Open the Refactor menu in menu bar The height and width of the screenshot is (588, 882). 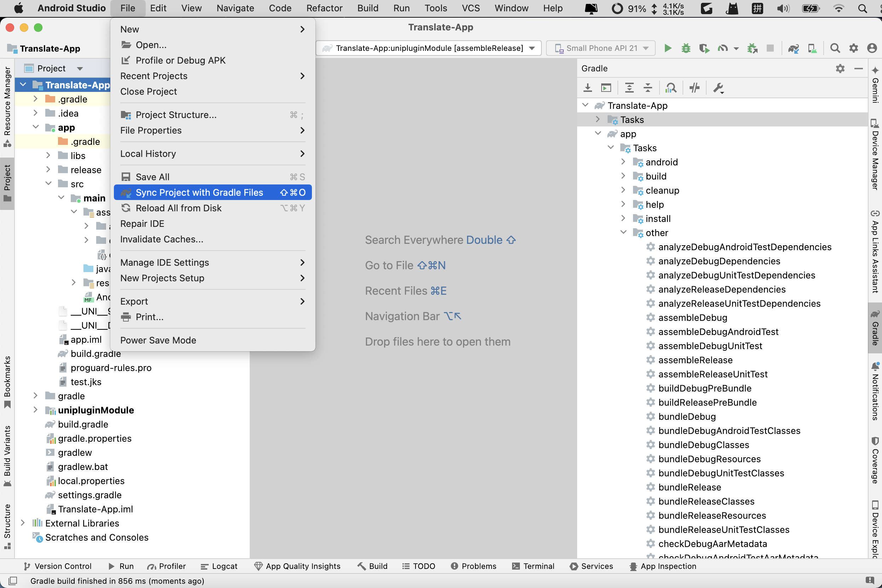tap(324, 8)
